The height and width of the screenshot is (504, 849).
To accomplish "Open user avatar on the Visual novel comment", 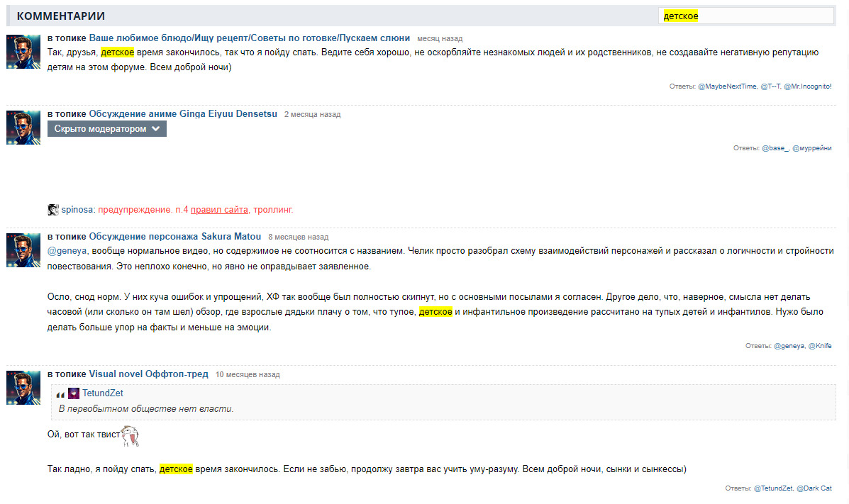I will [x=23, y=388].
